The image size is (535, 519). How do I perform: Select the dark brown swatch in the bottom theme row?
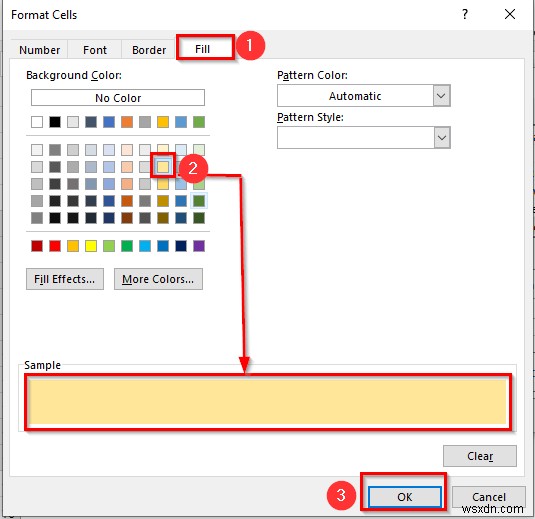click(x=127, y=218)
